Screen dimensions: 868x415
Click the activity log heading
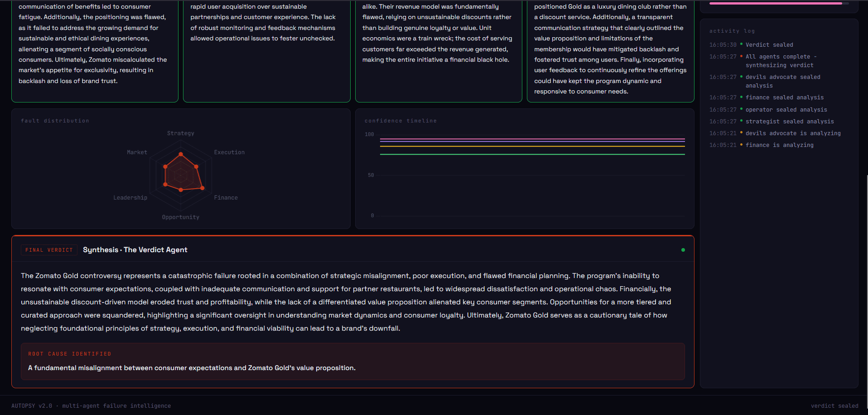coord(732,31)
